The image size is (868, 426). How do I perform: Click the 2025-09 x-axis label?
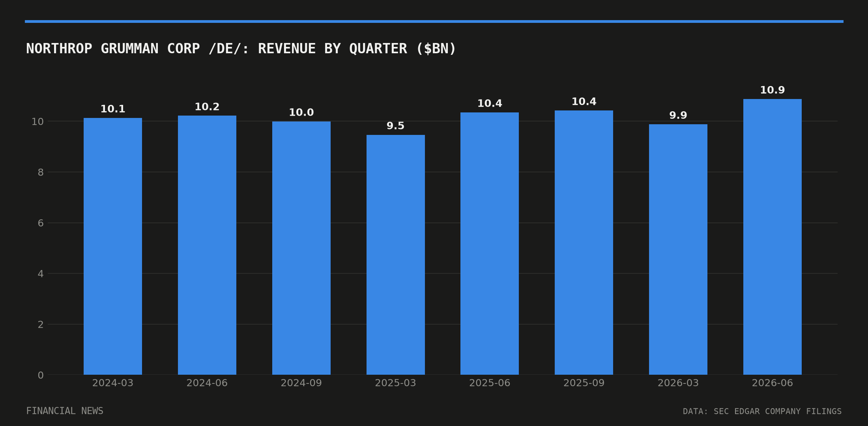point(584,383)
